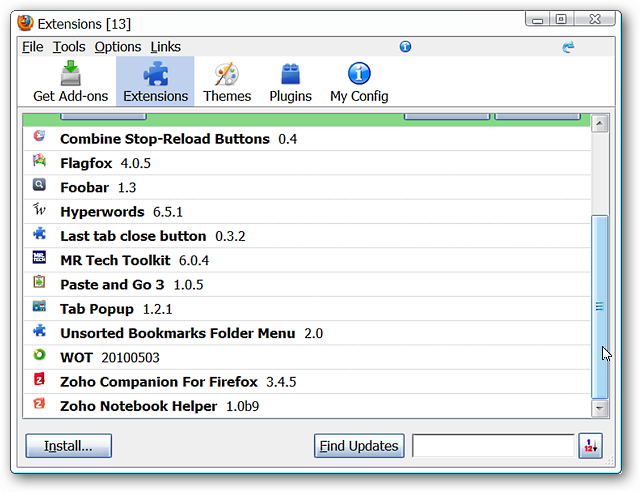
Task: Click the Foobar search icon
Action: pos(39,185)
